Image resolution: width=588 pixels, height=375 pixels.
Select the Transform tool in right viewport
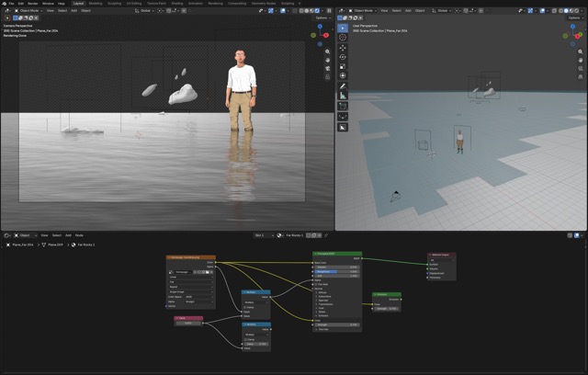(x=343, y=75)
